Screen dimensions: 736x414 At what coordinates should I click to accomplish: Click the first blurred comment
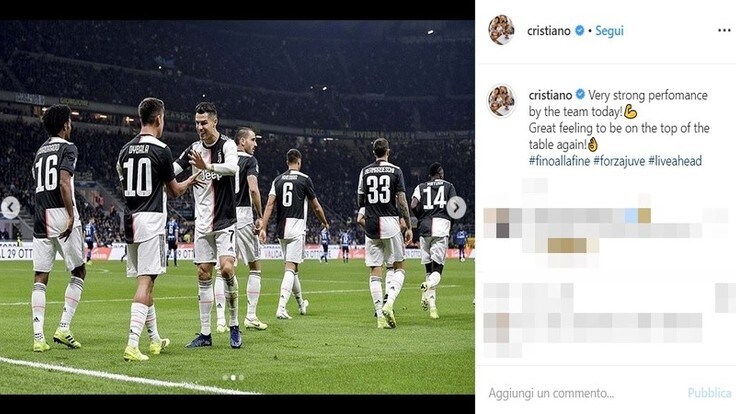(x=606, y=230)
